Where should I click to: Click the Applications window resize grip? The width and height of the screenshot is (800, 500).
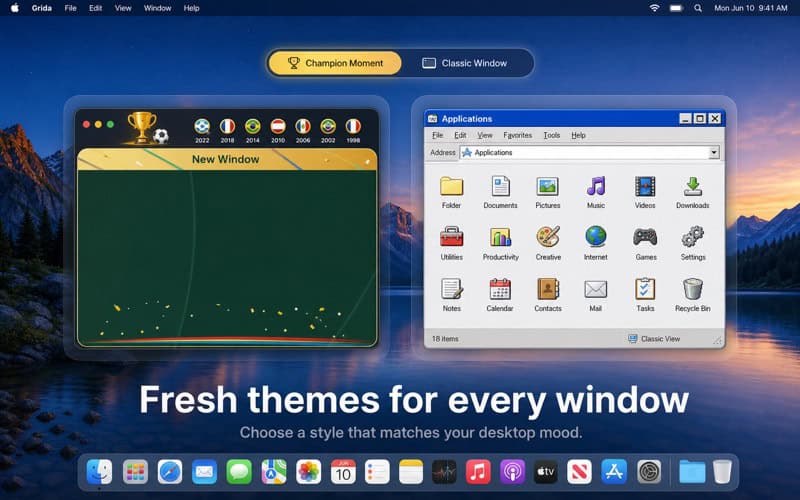pos(717,341)
